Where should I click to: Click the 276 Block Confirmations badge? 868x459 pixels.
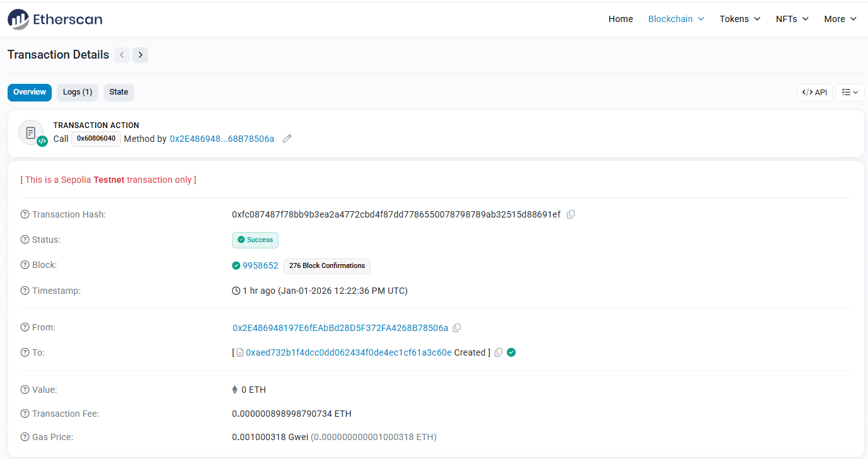327,266
